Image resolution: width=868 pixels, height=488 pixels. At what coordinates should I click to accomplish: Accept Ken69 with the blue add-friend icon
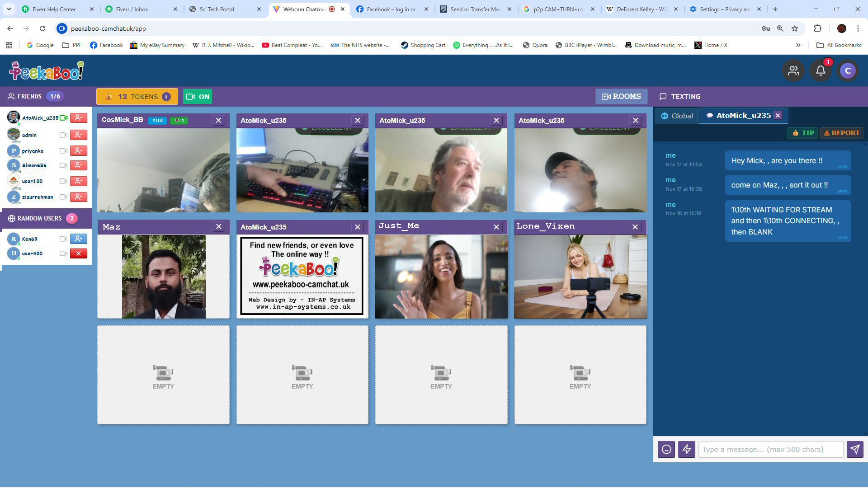(79, 239)
